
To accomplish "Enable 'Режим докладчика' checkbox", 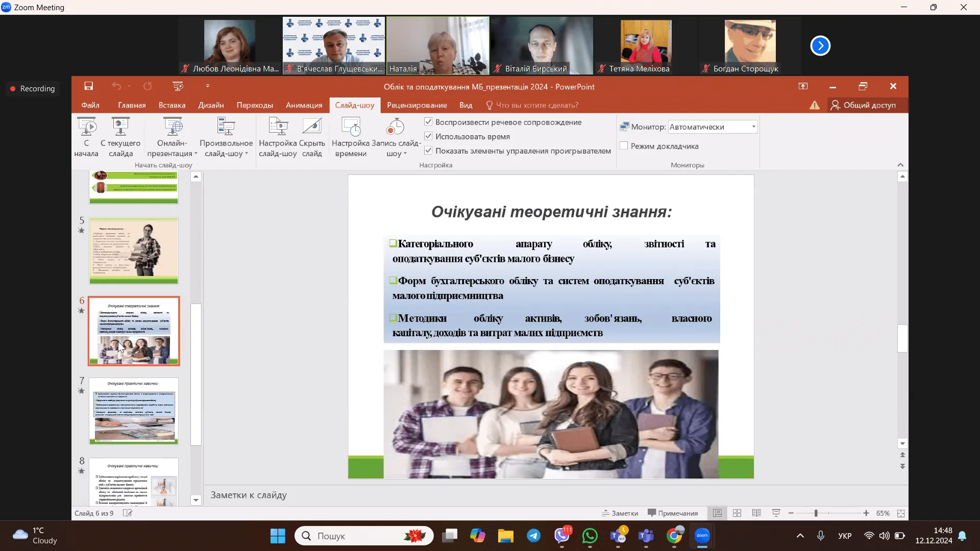I will point(624,146).
